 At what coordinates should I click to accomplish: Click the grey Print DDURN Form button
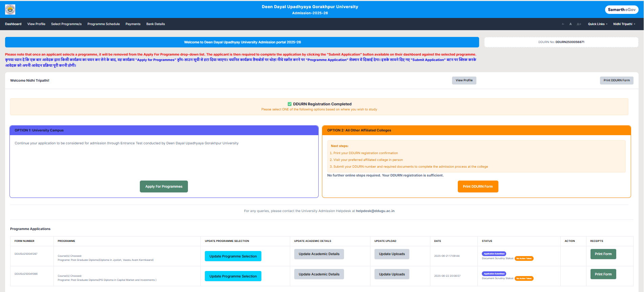point(617,80)
